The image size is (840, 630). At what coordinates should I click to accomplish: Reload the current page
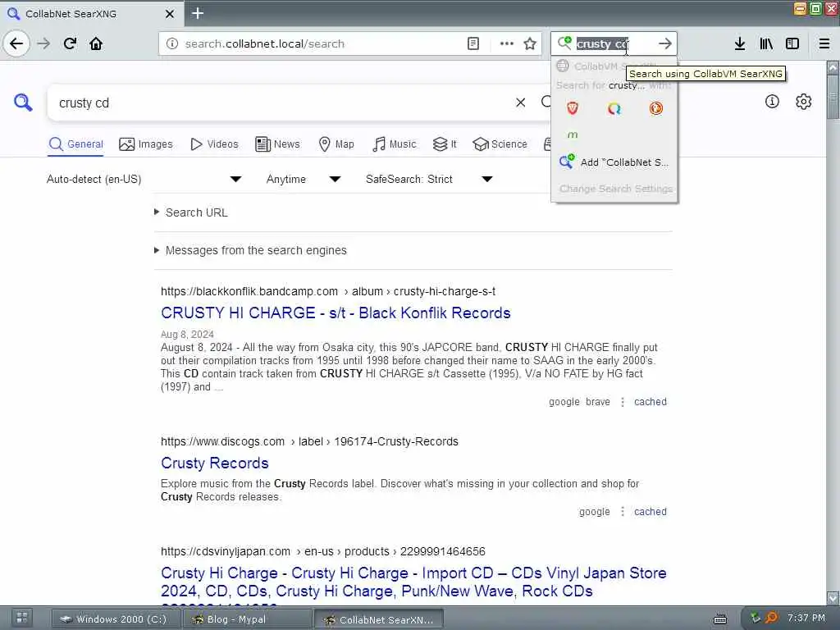click(71, 43)
